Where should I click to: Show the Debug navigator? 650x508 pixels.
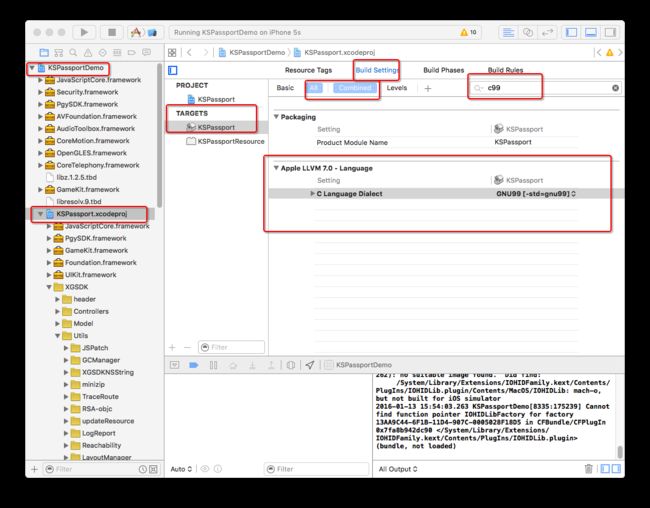click(117, 53)
